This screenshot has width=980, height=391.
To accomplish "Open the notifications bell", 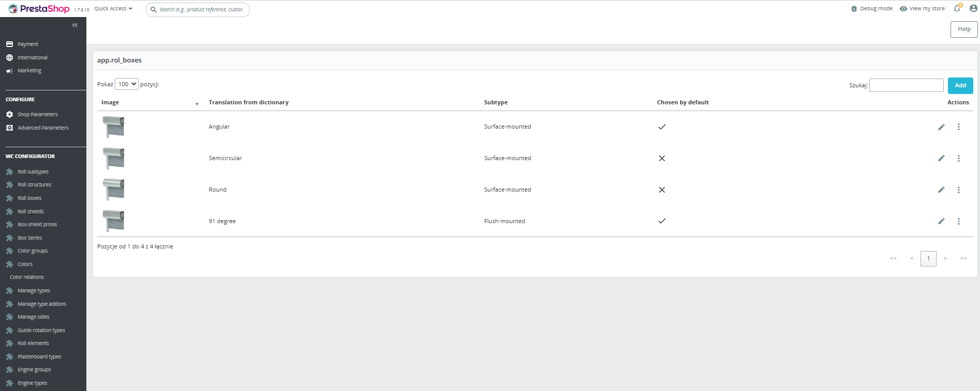I will tap(957, 8).
